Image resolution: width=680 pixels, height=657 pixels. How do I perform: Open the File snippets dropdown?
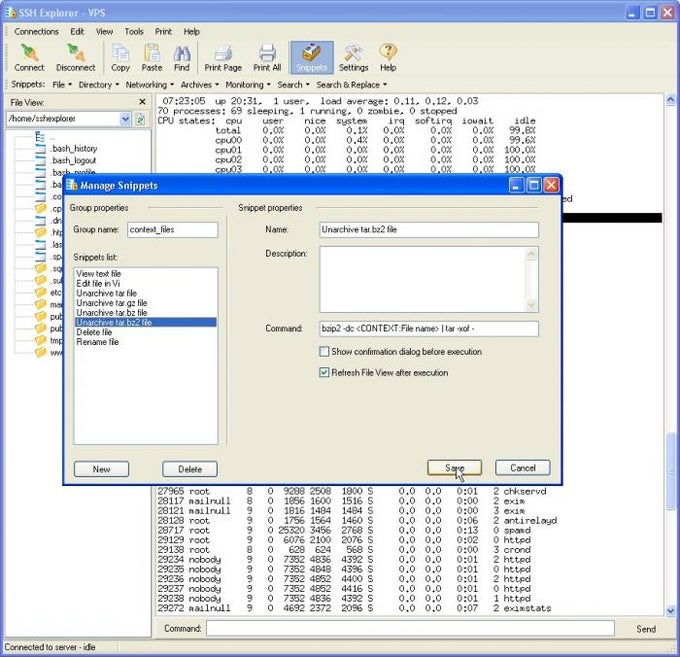click(62, 85)
